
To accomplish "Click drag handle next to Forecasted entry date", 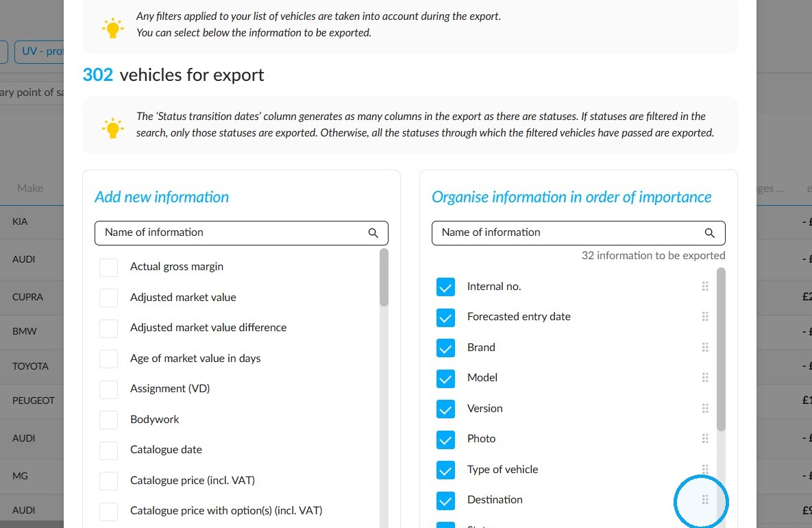I will 705,317.
